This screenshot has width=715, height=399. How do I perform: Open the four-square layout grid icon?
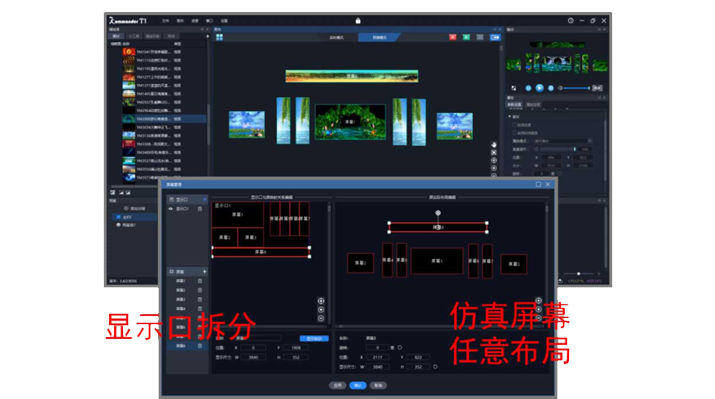(x=219, y=37)
